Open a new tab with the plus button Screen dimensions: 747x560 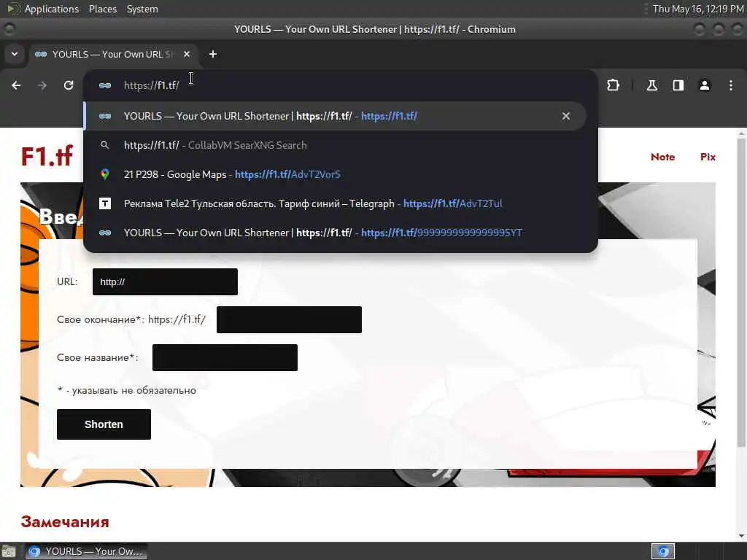[x=213, y=54]
